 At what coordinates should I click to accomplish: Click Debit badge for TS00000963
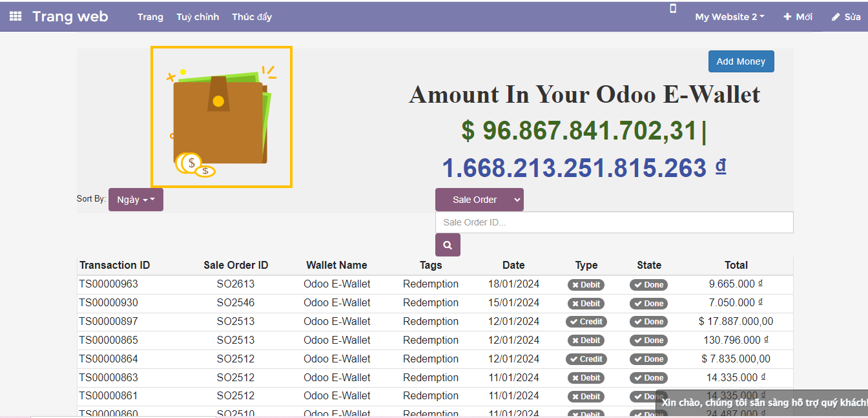point(586,285)
